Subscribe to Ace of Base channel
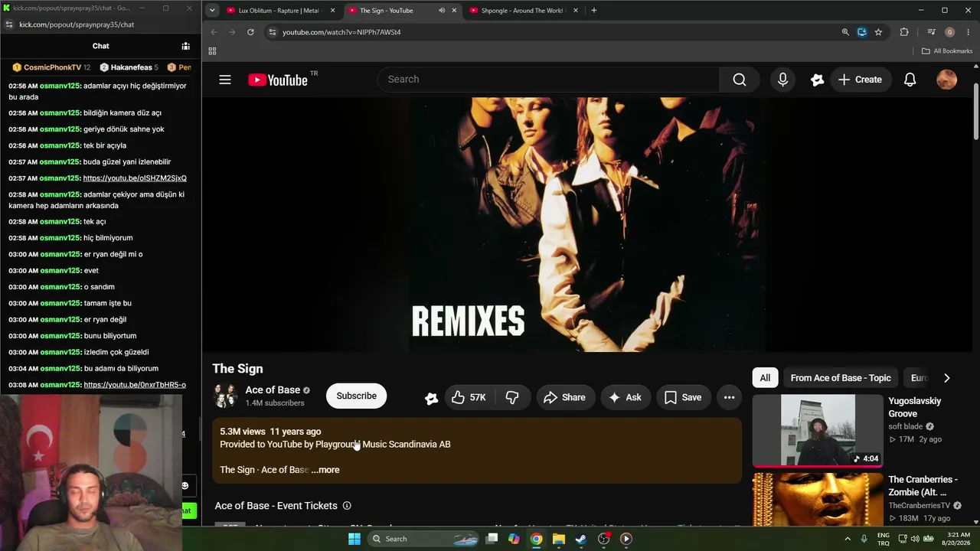The height and width of the screenshot is (551, 980). pyautogui.click(x=356, y=396)
